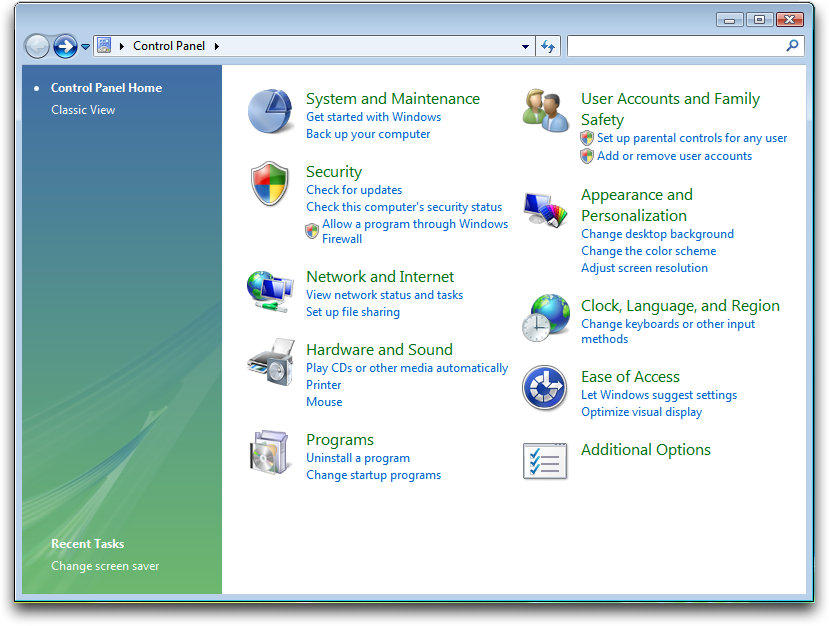Open the Programs category heading
The width and height of the screenshot is (829, 626).
340,440
